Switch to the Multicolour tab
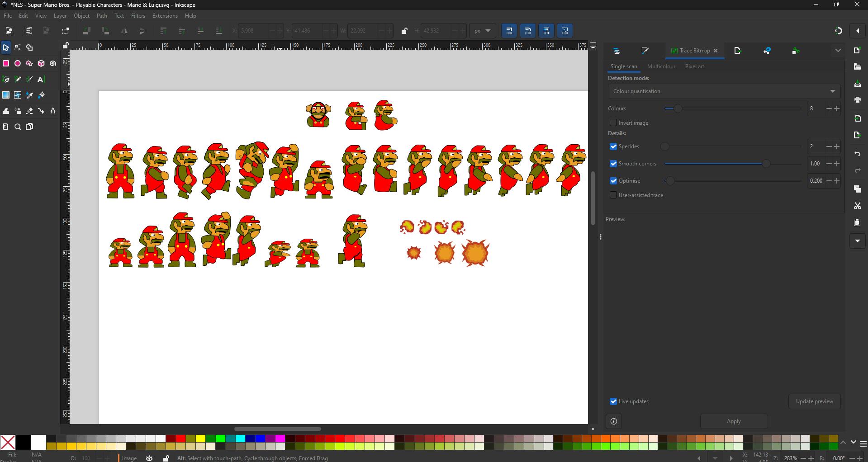 tap(661, 66)
